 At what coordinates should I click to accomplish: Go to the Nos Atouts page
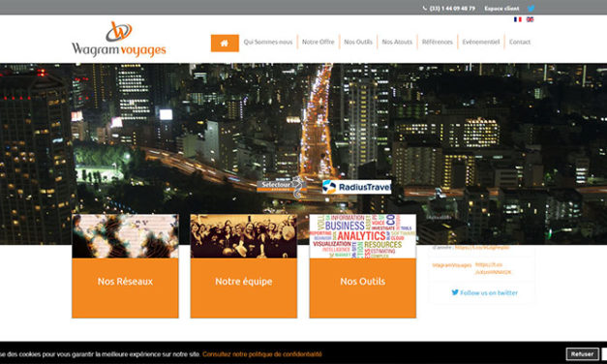pos(397,42)
